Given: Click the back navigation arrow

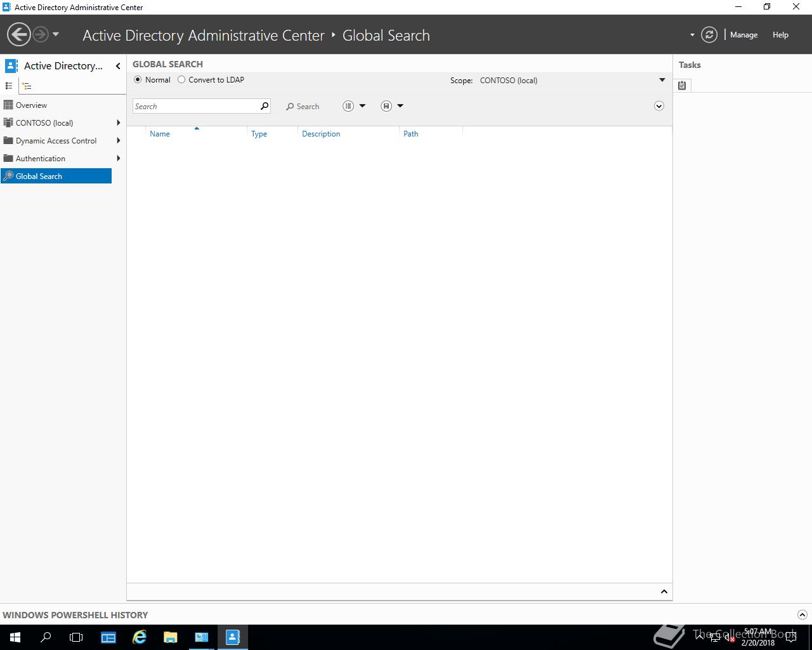Looking at the screenshot, I should pos(19,34).
